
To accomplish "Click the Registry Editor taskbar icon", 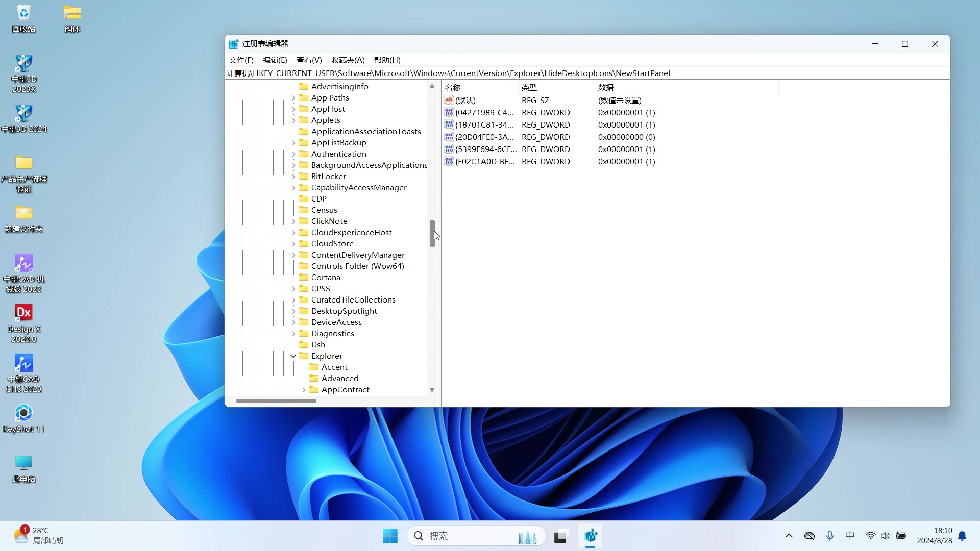I will (x=591, y=536).
